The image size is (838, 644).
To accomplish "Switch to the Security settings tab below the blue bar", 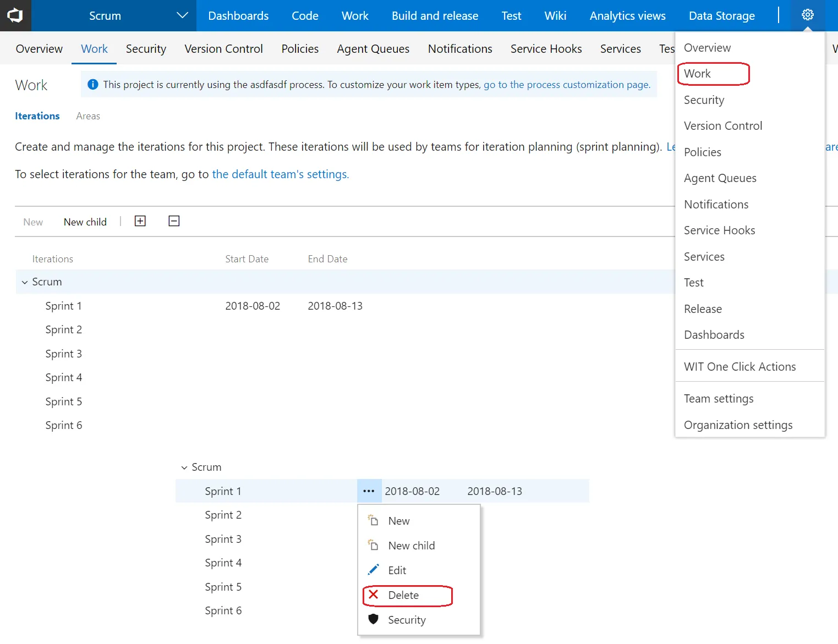I will tap(146, 49).
